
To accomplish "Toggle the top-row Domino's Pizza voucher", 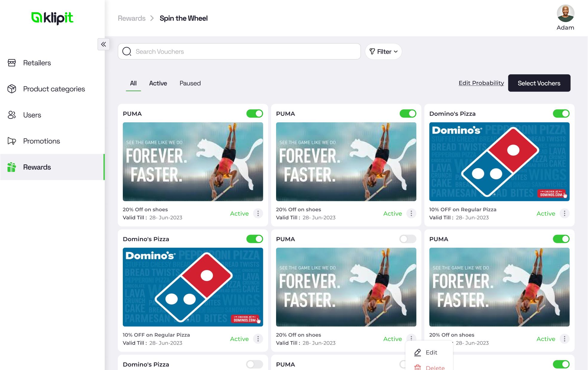I will point(561,113).
